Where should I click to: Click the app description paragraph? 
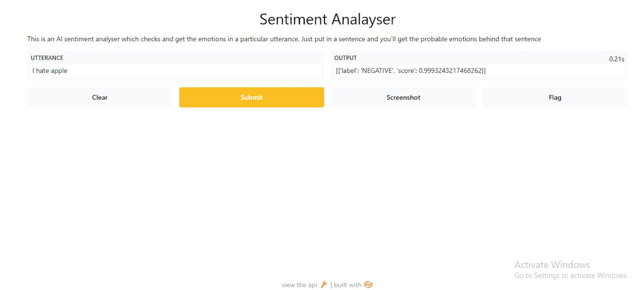(x=284, y=39)
